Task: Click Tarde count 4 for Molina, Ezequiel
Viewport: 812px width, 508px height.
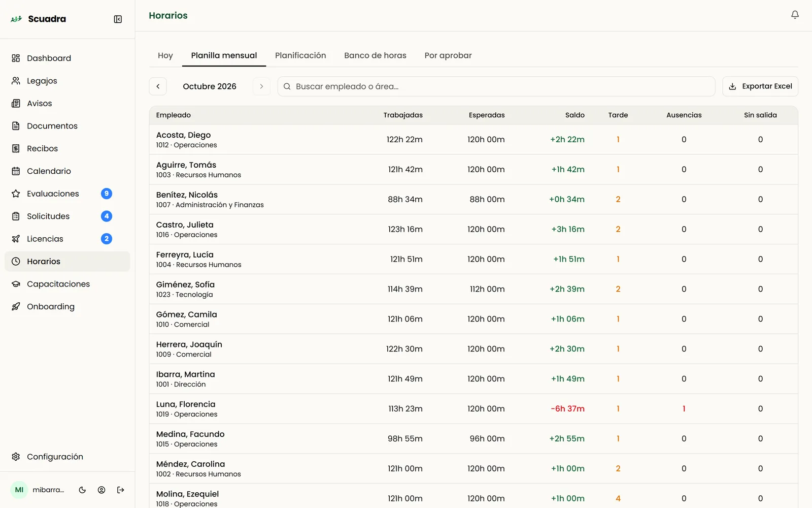Action: (x=618, y=498)
